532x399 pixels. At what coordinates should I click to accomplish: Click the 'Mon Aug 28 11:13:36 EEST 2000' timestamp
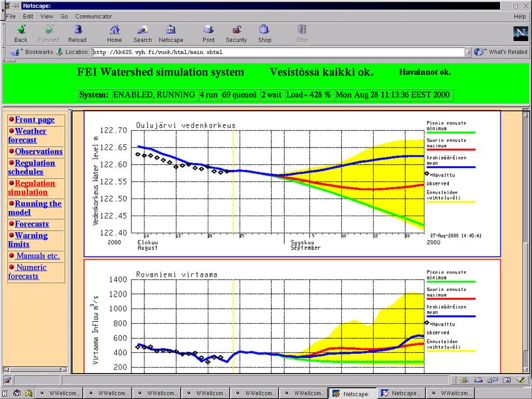[x=393, y=95]
